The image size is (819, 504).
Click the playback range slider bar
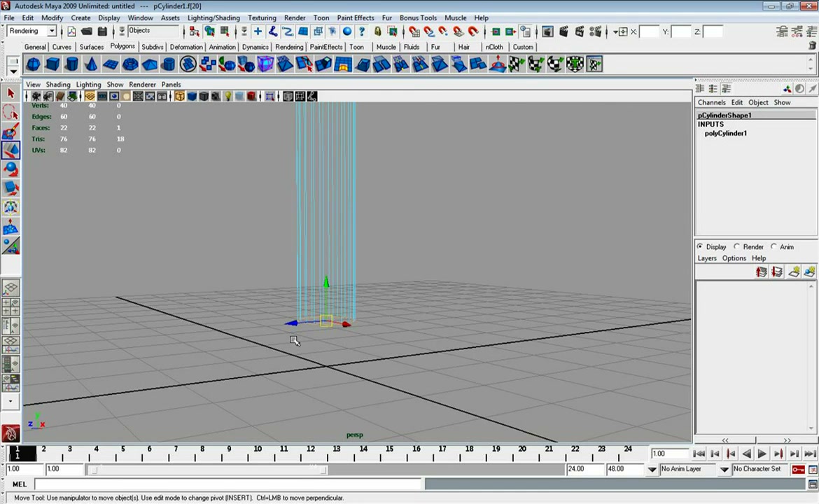point(208,470)
